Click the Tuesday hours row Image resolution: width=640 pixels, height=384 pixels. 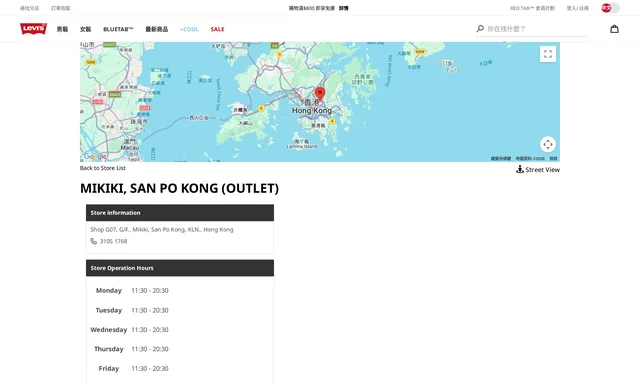tap(132, 310)
